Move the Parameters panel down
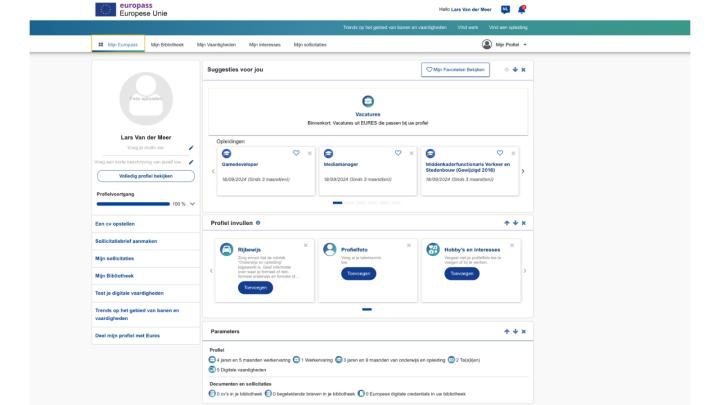This screenshot has width=720, height=405. pos(515,331)
